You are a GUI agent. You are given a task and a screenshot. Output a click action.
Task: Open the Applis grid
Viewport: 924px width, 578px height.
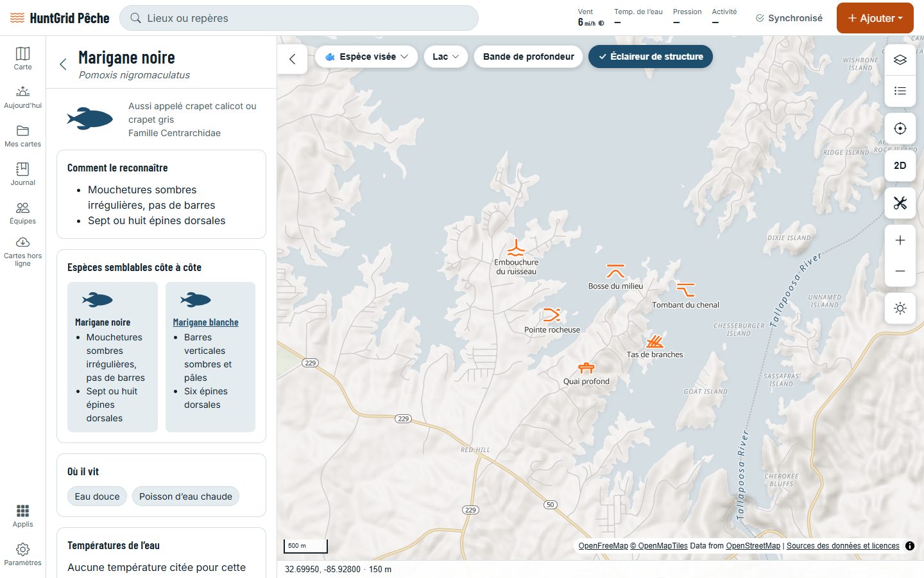tap(22, 515)
